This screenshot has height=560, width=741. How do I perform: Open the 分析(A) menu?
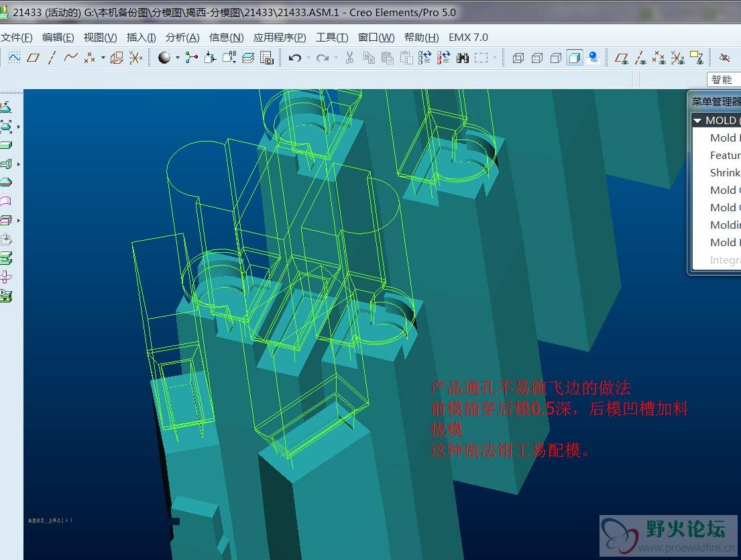tap(182, 38)
